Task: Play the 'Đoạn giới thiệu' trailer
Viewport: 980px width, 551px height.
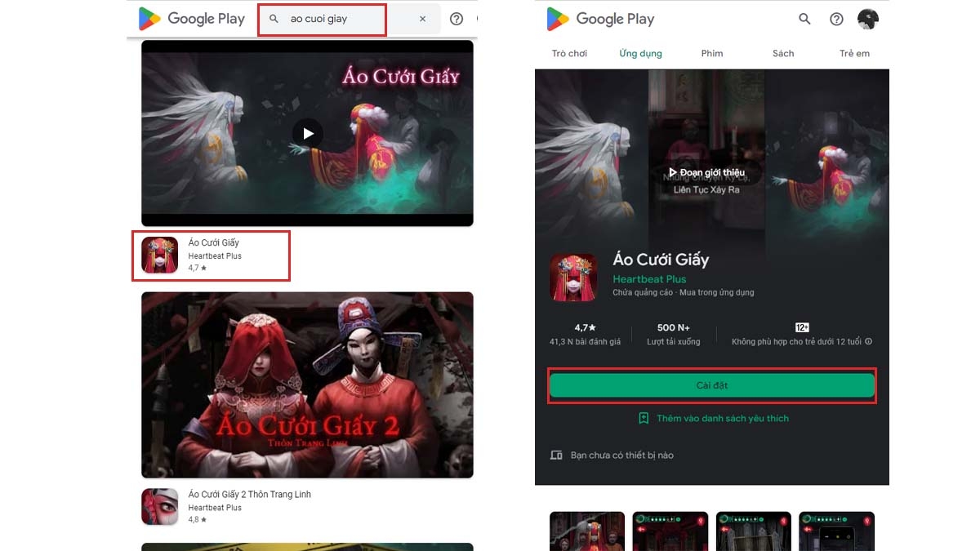Action: (706, 172)
